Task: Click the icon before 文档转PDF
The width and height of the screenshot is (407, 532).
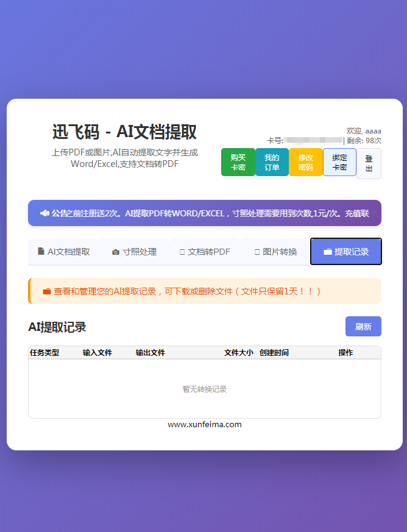Action: (182, 252)
